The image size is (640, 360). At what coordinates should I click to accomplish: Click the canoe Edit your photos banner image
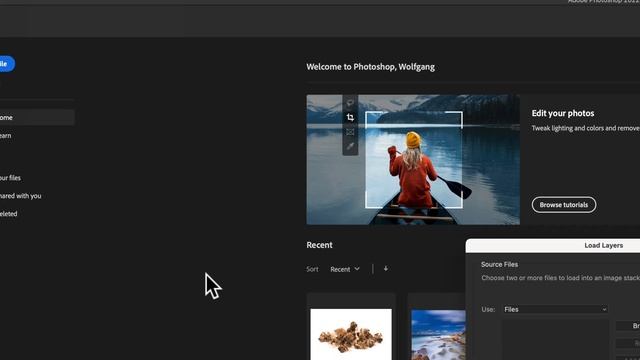tap(413, 160)
